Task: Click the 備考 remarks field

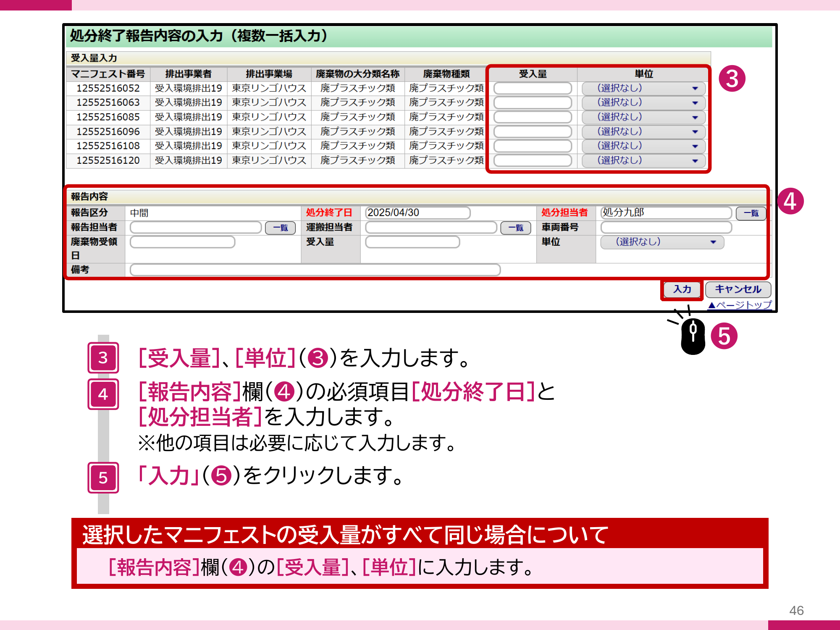Action: 315,270
